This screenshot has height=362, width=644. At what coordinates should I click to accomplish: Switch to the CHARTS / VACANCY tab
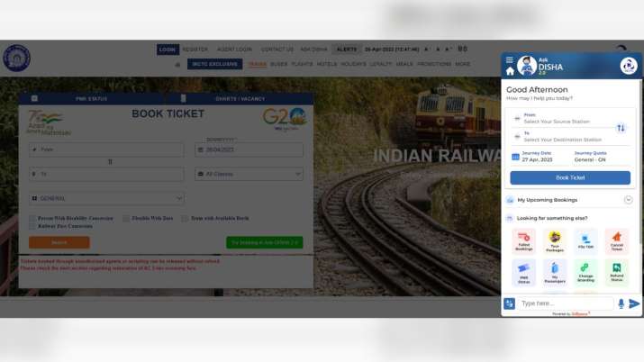click(x=240, y=98)
